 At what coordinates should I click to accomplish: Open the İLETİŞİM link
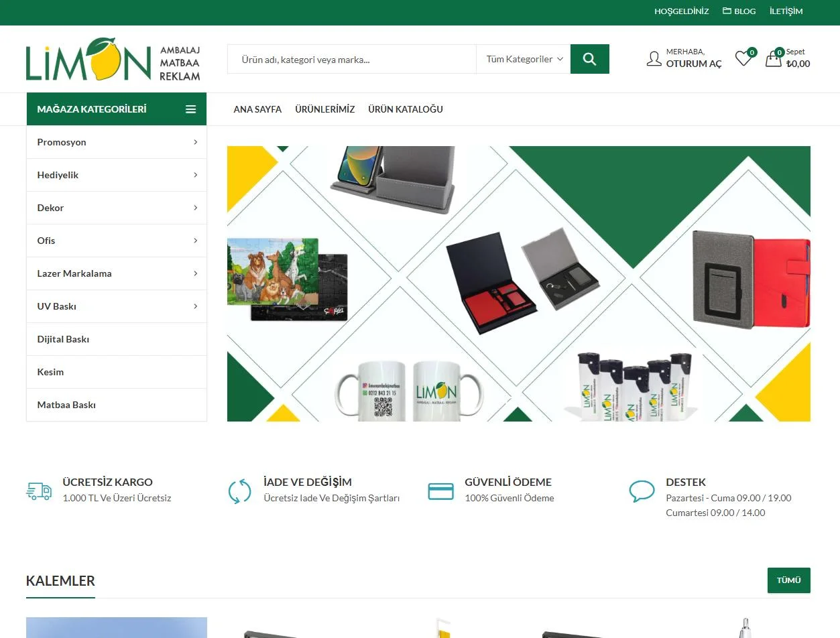pyautogui.click(x=786, y=11)
